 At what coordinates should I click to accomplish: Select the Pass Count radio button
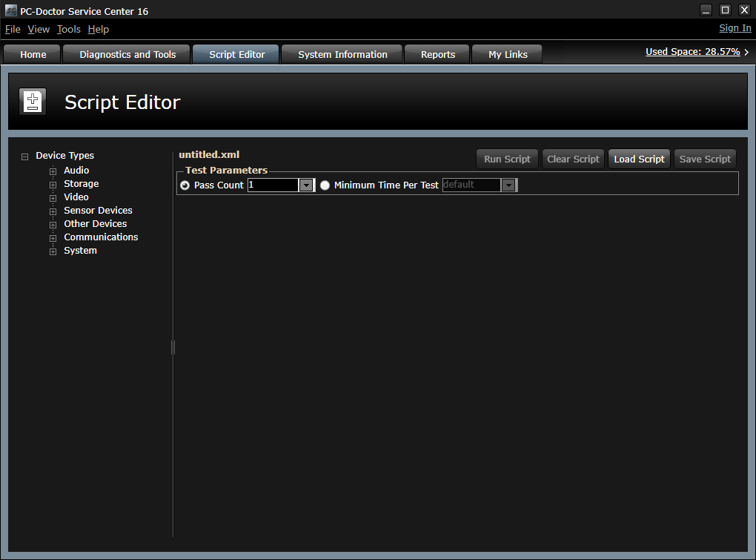tap(185, 185)
